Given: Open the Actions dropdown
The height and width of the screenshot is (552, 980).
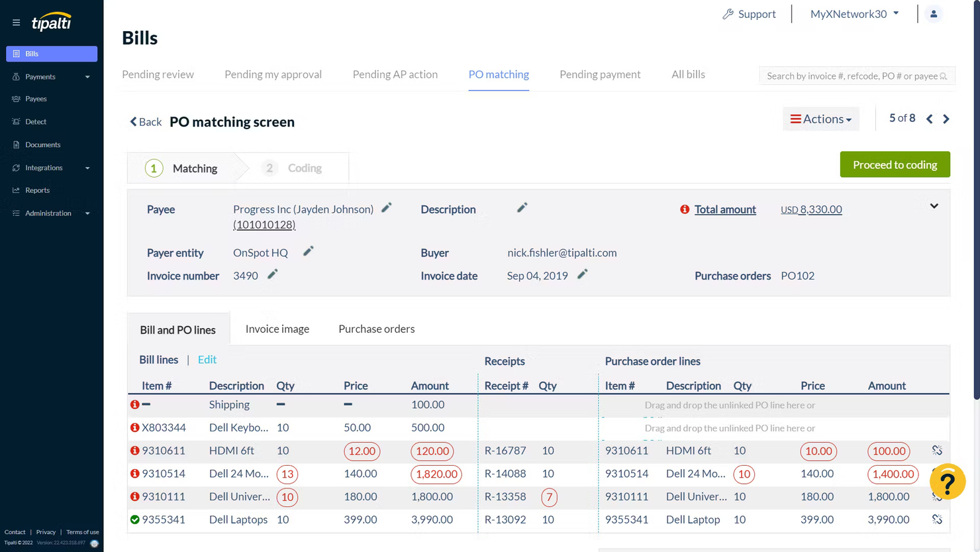Looking at the screenshot, I should (820, 119).
